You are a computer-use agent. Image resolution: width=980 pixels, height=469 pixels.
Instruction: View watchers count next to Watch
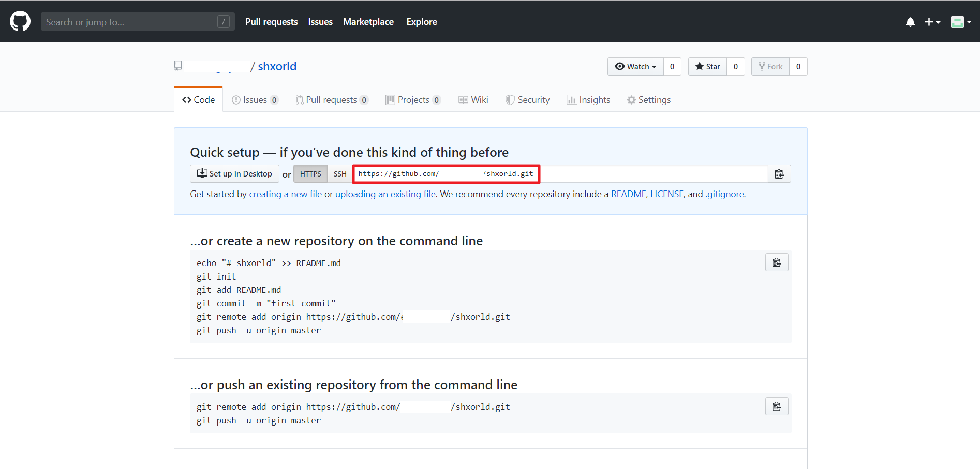tap(672, 66)
